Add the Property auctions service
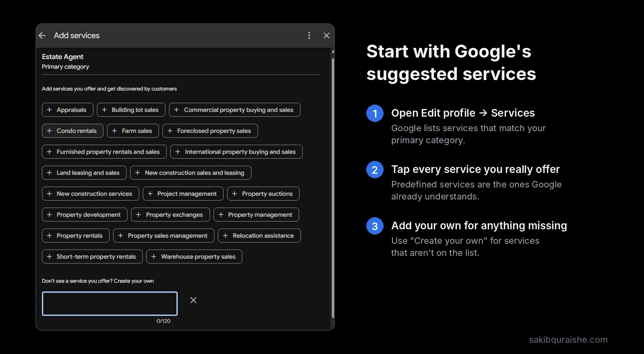This screenshot has width=644, height=354. click(263, 193)
